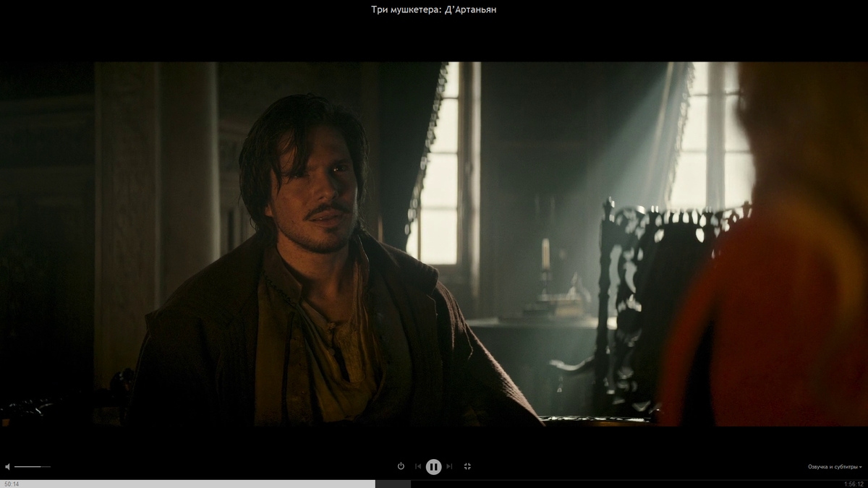Adjust the volume slider level
The height and width of the screenshot is (488, 868).
(x=33, y=466)
